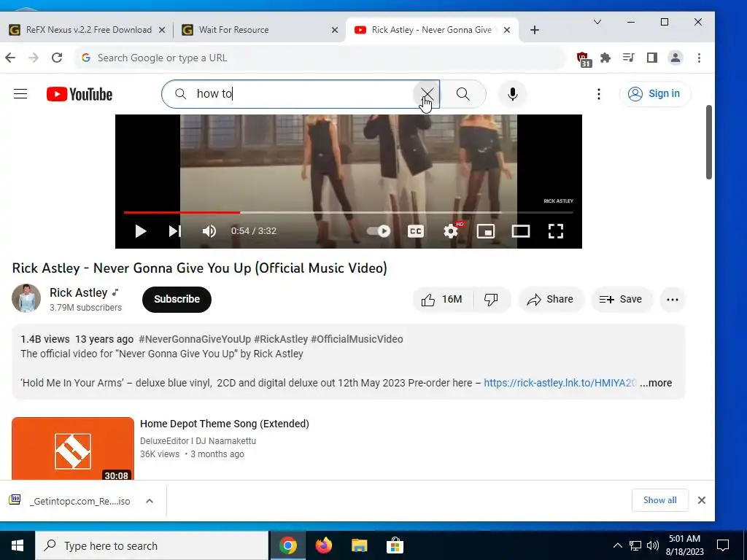The image size is (747, 560).
Task: Open the Extensions puzzle menu
Action: pyautogui.click(x=605, y=58)
